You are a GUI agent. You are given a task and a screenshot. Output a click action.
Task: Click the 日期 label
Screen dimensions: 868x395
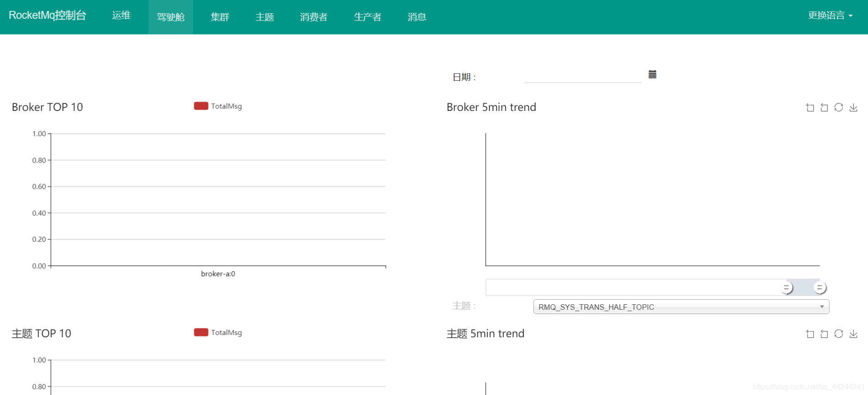pos(464,77)
